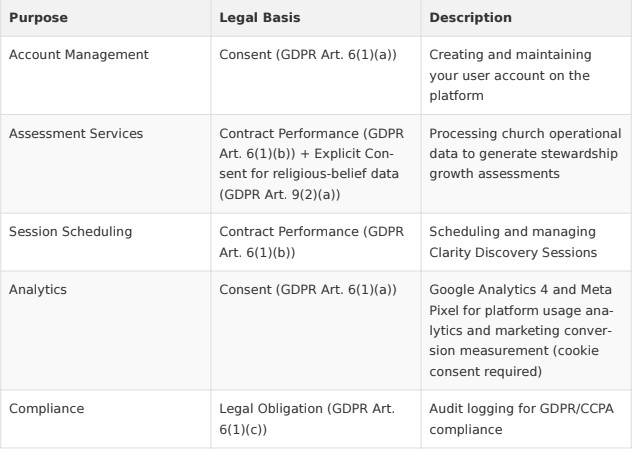Click Google Analytics 4 and Meta Pixel description
The width and height of the screenshot is (632, 449).
(x=521, y=331)
